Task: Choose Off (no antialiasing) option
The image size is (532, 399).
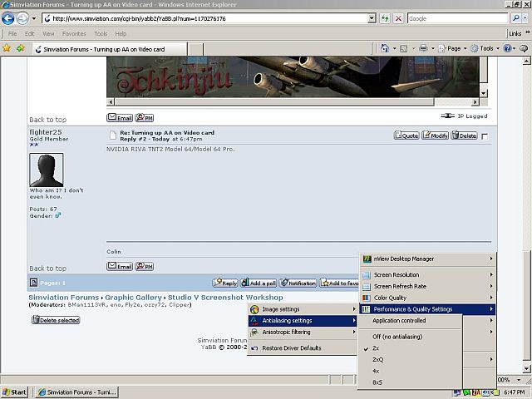Action: coord(397,337)
